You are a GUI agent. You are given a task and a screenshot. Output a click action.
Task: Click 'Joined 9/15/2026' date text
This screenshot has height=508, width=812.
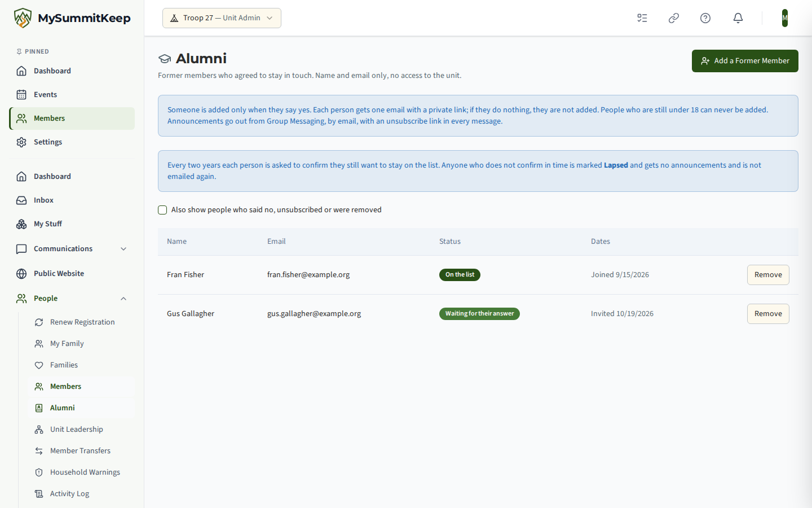pos(620,275)
